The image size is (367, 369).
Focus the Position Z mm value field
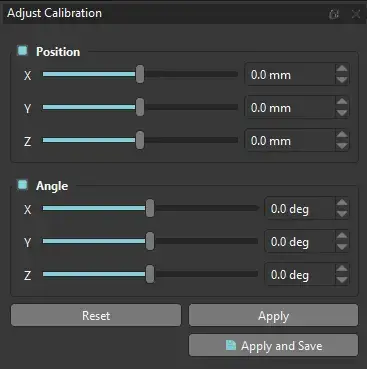pyautogui.click(x=289, y=140)
